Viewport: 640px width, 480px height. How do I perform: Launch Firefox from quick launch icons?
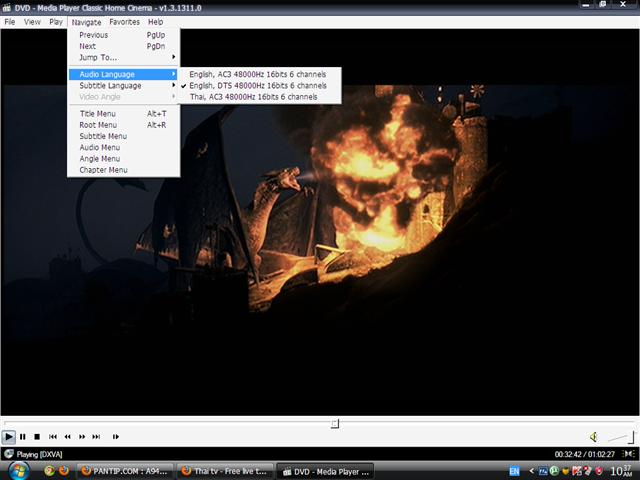tap(64, 471)
